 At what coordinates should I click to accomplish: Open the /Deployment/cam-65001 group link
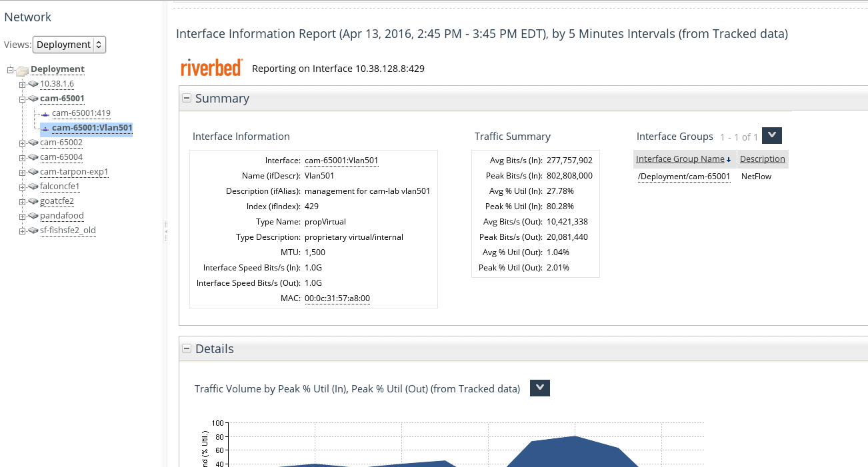click(684, 177)
